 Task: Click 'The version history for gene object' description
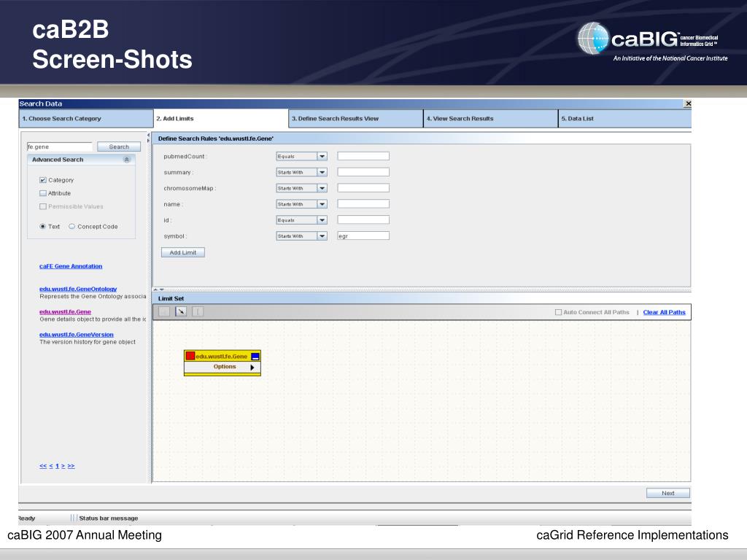(88, 342)
